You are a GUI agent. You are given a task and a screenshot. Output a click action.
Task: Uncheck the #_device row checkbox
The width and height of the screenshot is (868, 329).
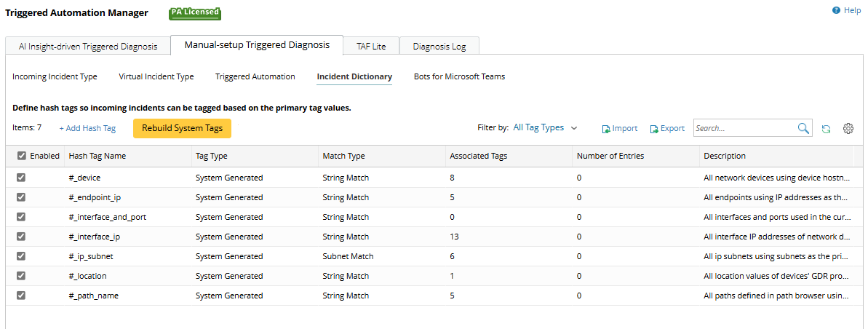21,178
